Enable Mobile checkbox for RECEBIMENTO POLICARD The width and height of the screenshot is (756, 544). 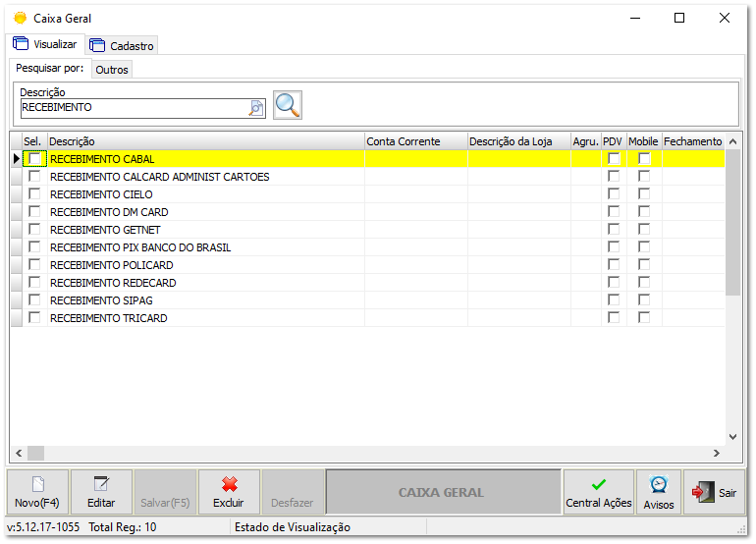point(644,264)
